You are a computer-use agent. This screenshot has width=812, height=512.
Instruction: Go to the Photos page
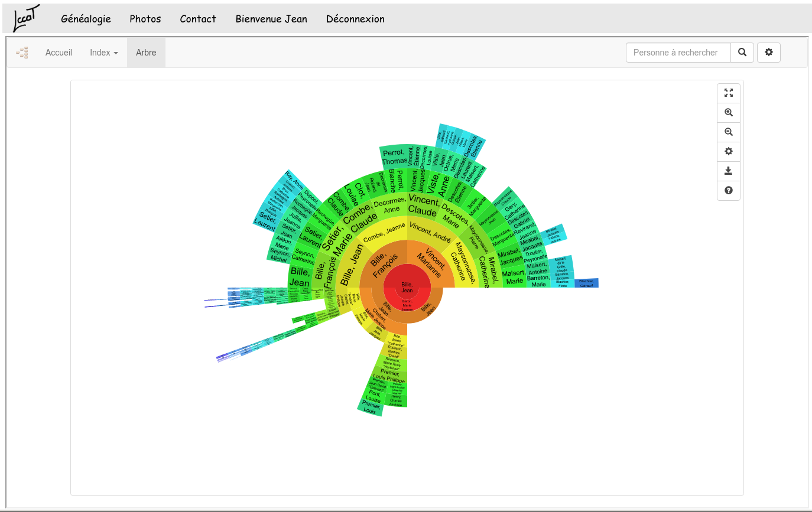145,19
